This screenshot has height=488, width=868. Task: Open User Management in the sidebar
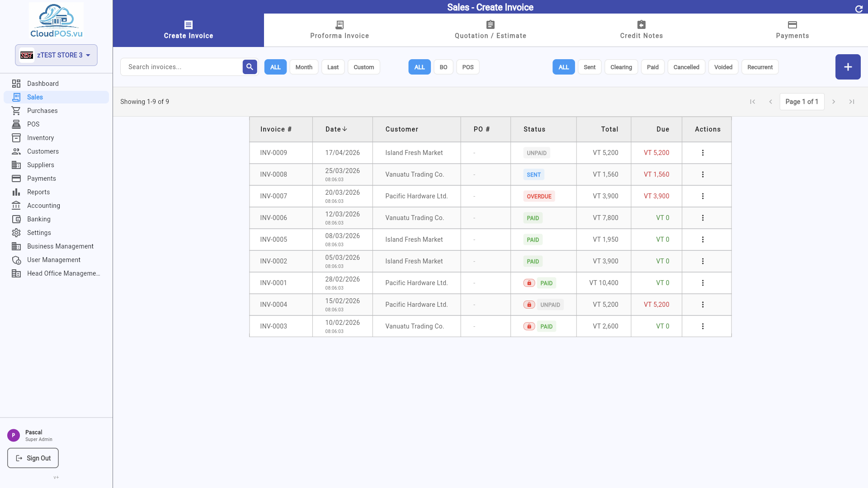[56, 260]
